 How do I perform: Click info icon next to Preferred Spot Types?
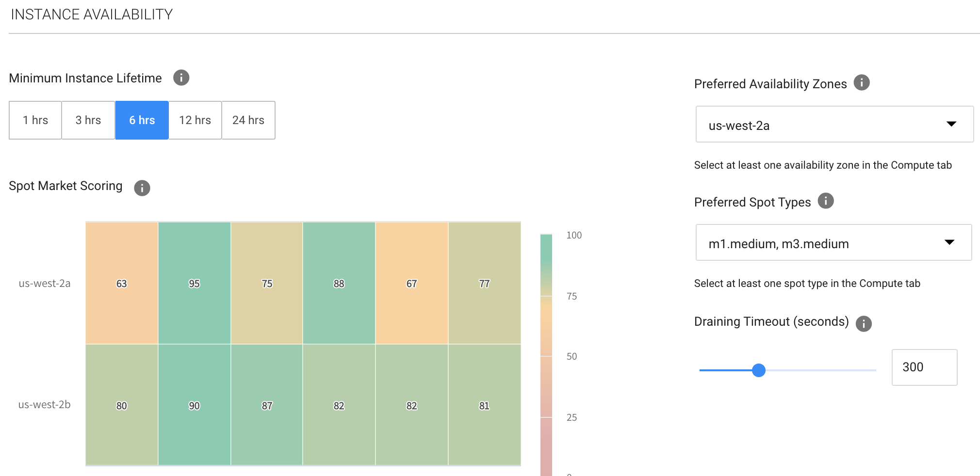[x=825, y=201]
